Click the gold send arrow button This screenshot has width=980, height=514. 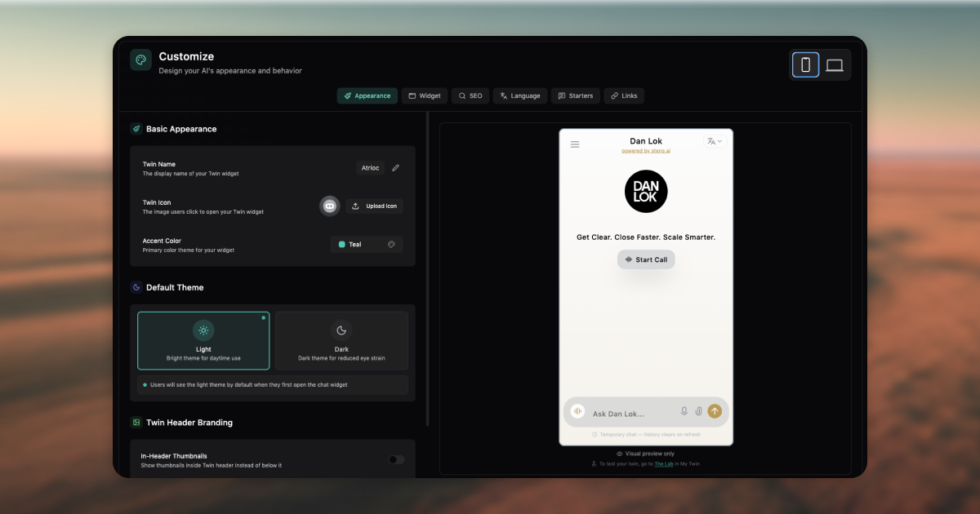[715, 411]
